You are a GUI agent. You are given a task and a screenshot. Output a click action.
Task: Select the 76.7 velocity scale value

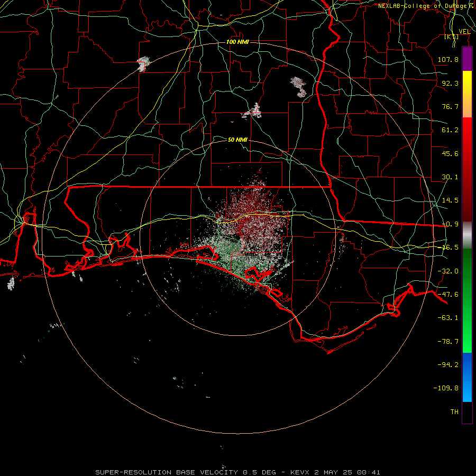(x=450, y=106)
